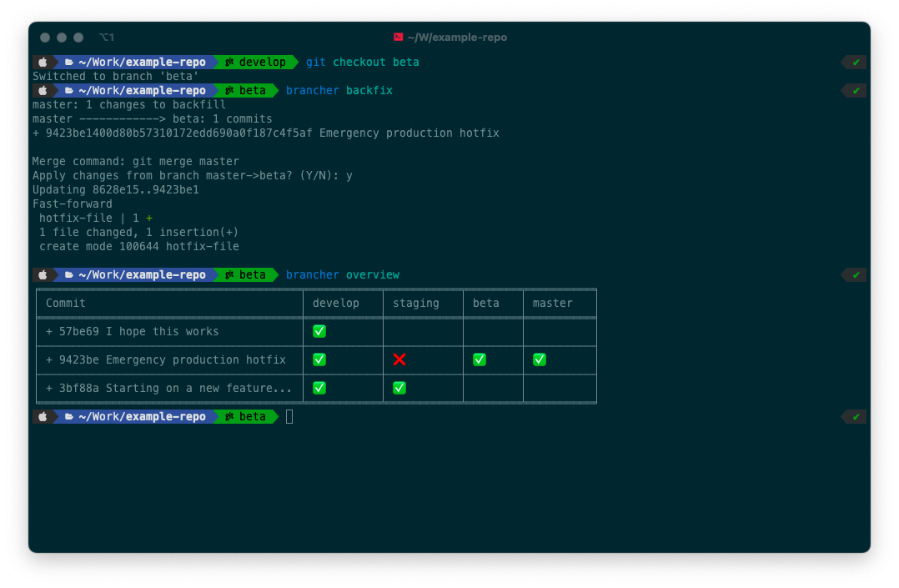Click the Apple logo on the brancher backfix prompt

(43, 91)
